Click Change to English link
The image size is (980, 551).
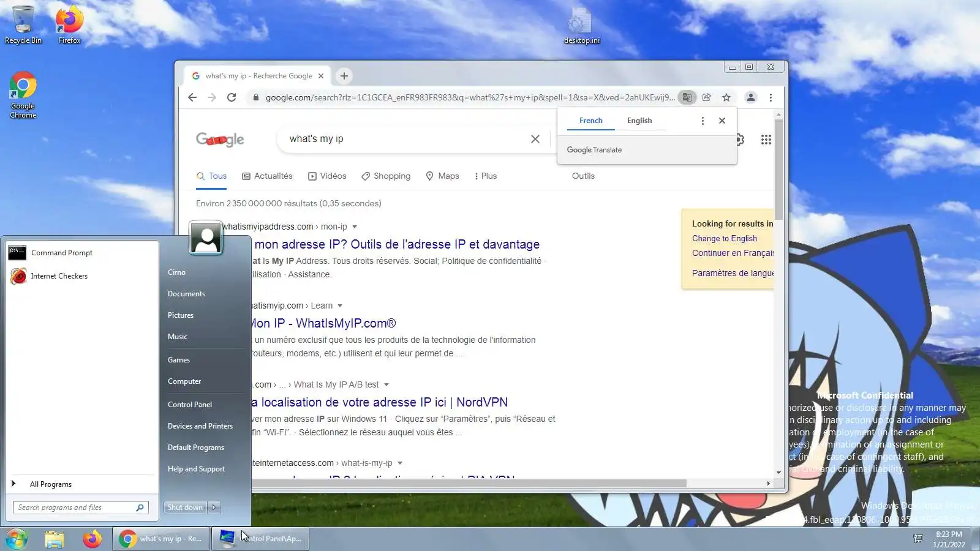(x=725, y=239)
